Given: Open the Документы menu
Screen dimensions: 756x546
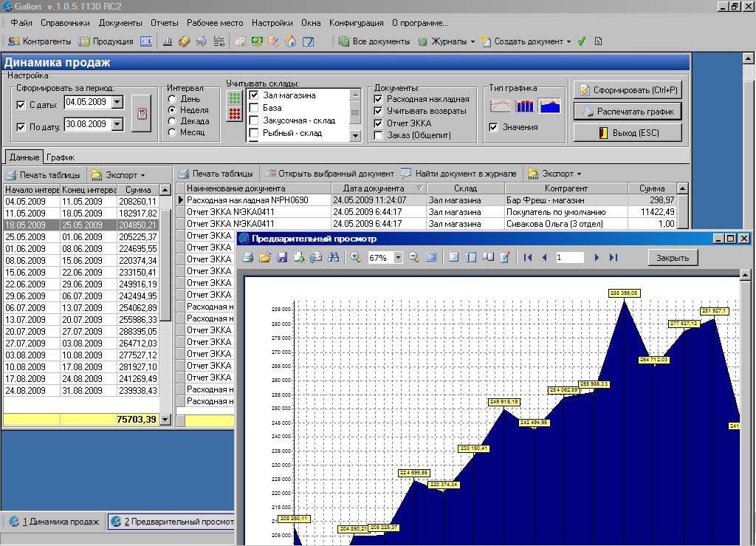Looking at the screenshot, I should point(120,23).
